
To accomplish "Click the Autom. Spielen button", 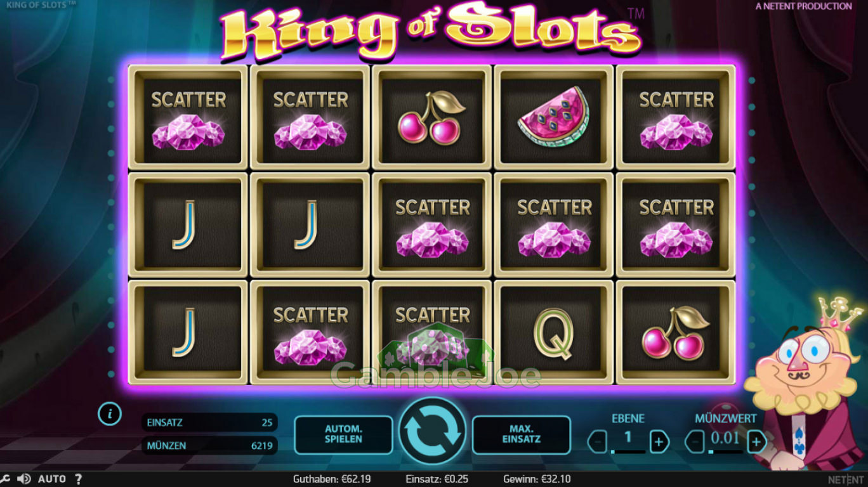I will point(343,434).
